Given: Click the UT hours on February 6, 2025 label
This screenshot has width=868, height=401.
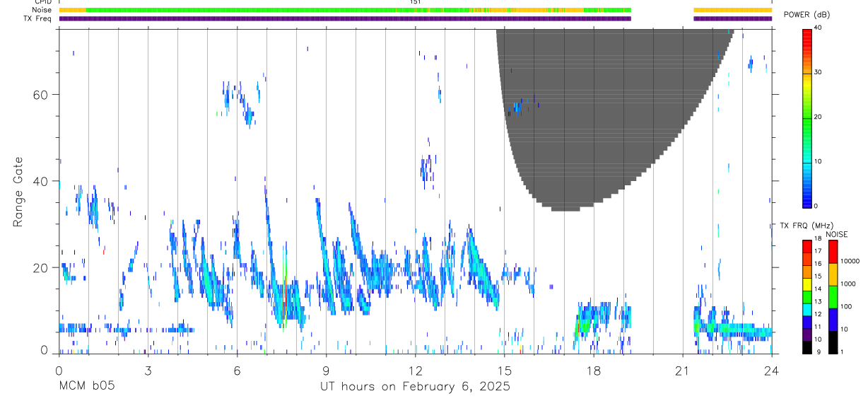Looking at the screenshot, I should 415,387.
